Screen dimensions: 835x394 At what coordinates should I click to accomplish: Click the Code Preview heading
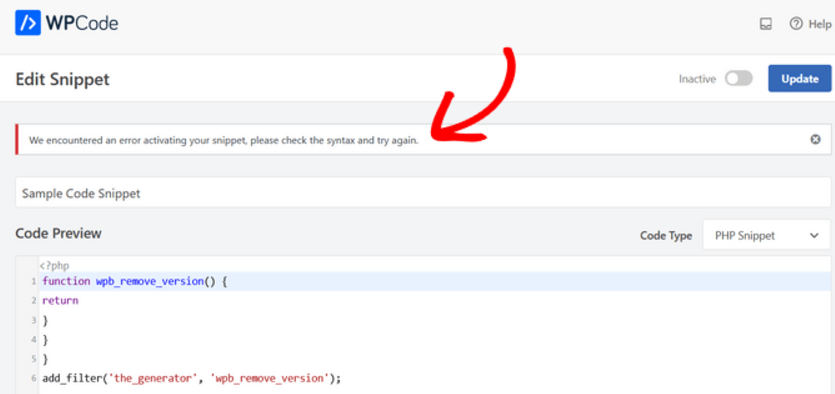click(59, 233)
